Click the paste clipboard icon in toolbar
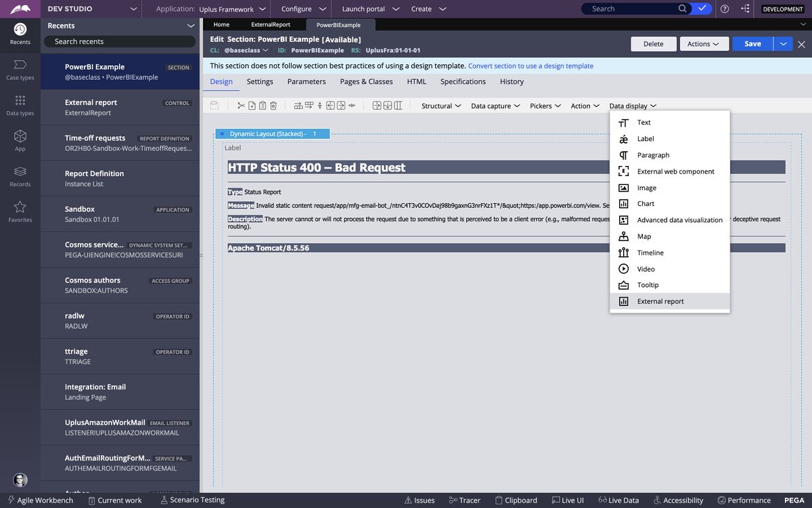Screen dimensions: 812x508 click(263, 106)
